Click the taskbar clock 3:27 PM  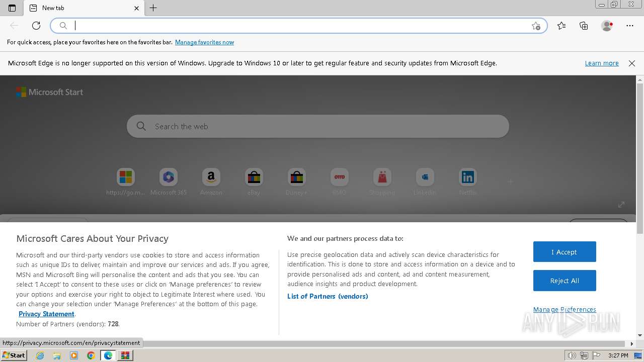click(x=618, y=355)
